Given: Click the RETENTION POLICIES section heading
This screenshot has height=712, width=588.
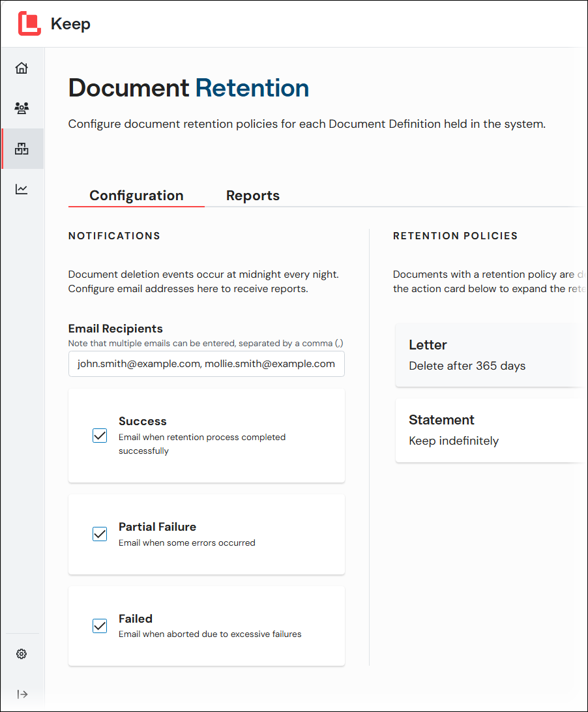Looking at the screenshot, I should 456,235.
